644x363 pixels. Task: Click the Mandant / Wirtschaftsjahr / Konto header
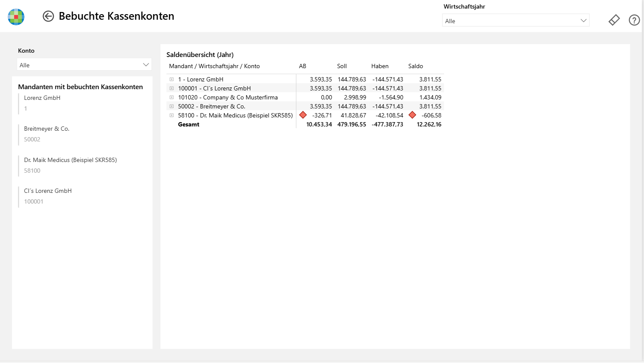[215, 66]
